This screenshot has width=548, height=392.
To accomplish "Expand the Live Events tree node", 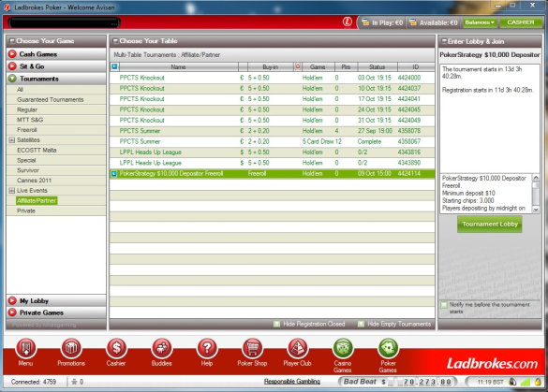I will pyautogui.click(x=12, y=191).
